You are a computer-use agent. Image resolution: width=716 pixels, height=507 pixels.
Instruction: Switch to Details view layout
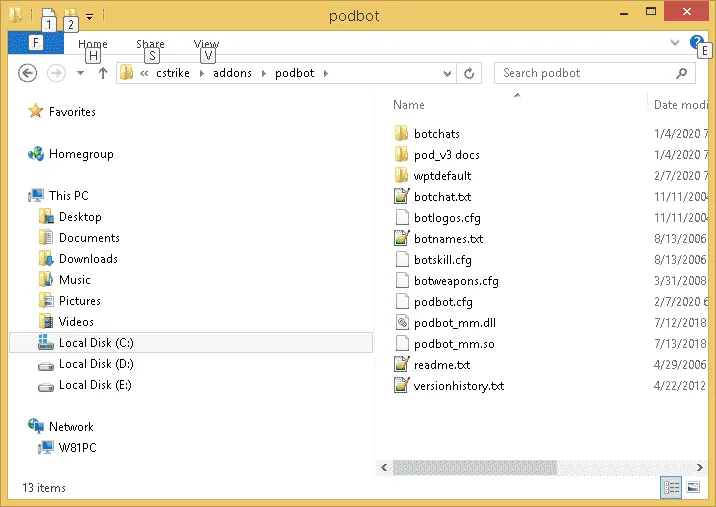(x=671, y=488)
